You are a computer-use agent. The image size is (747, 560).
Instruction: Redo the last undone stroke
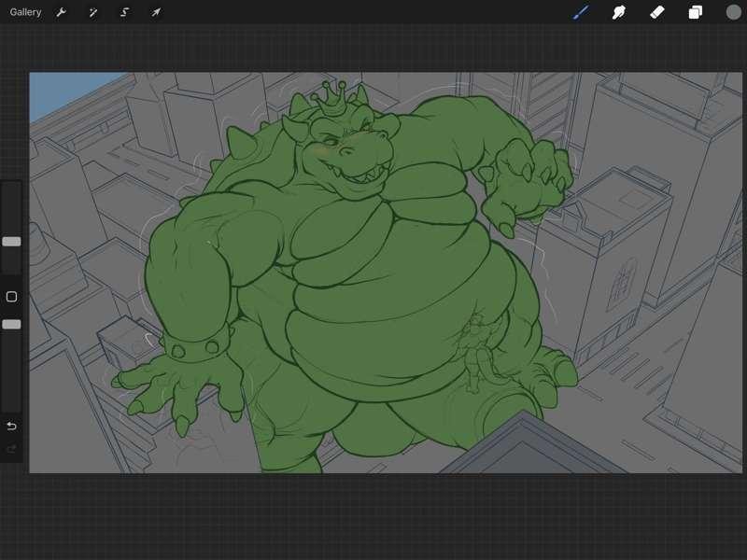pyautogui.click(x=11, y=449)
